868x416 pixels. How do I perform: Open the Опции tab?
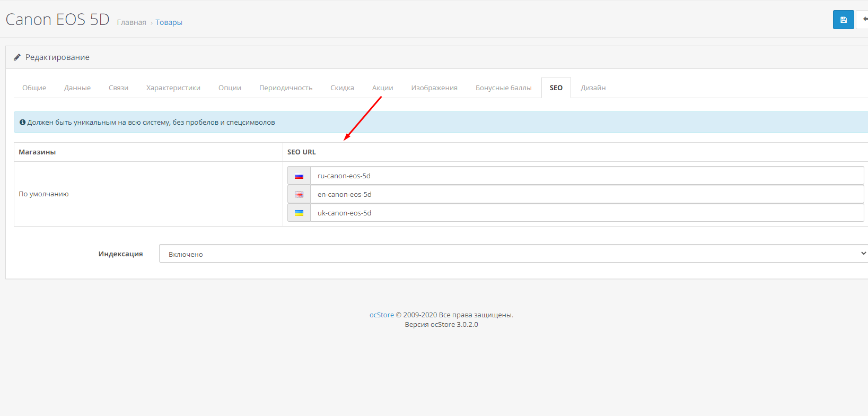click(230, 88)
